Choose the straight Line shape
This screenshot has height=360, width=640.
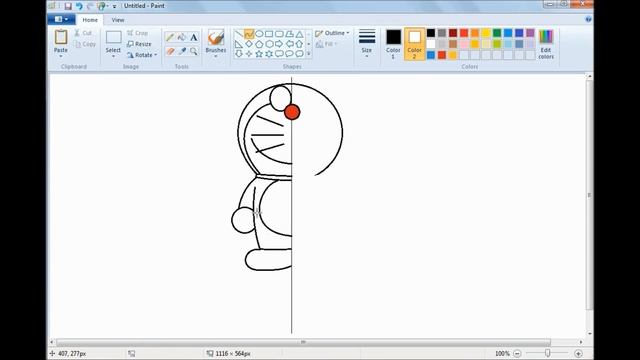pyautogui.click(x=239, y=34)
